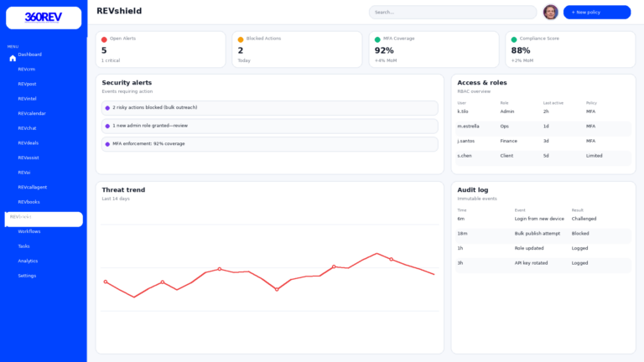Select Workflows in the sidebar menu

coord(29,231)
